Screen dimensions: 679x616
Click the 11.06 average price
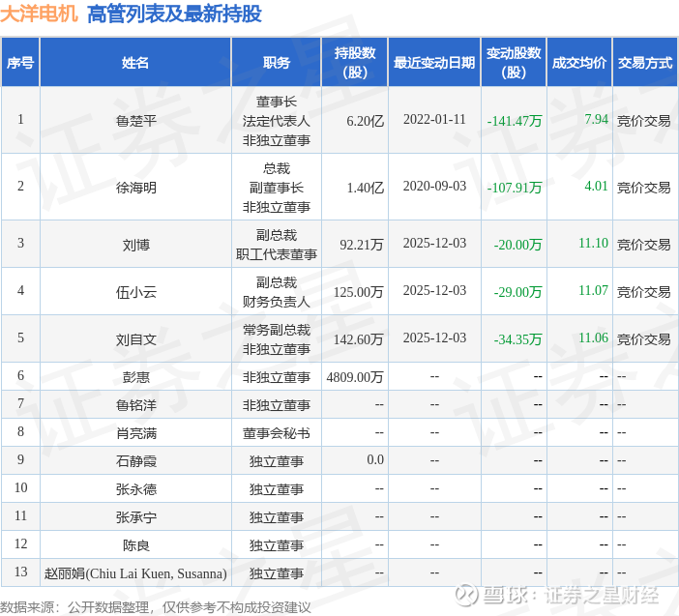(593, 337)
